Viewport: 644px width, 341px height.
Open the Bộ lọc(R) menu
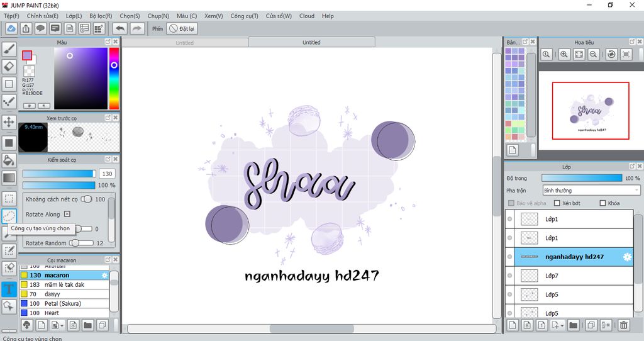(101, 16)
